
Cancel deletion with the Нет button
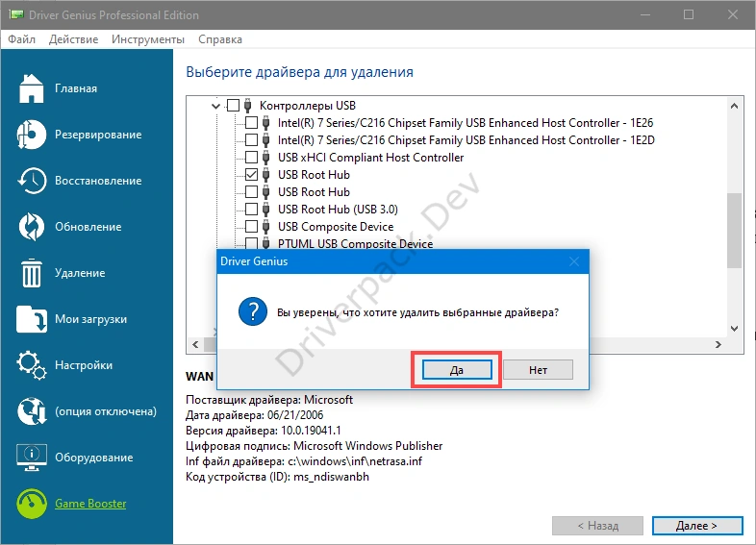pyautogui.click(x=538, y=370)
